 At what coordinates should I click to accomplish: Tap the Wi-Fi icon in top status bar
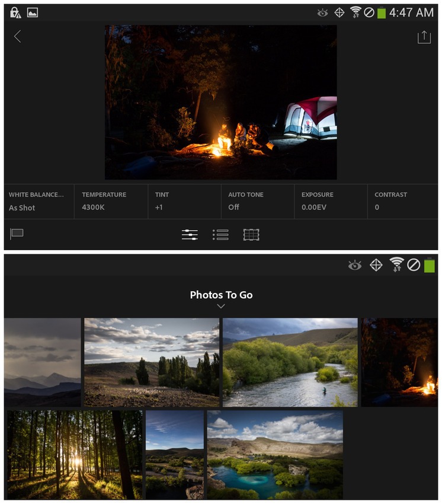point(355,12)
